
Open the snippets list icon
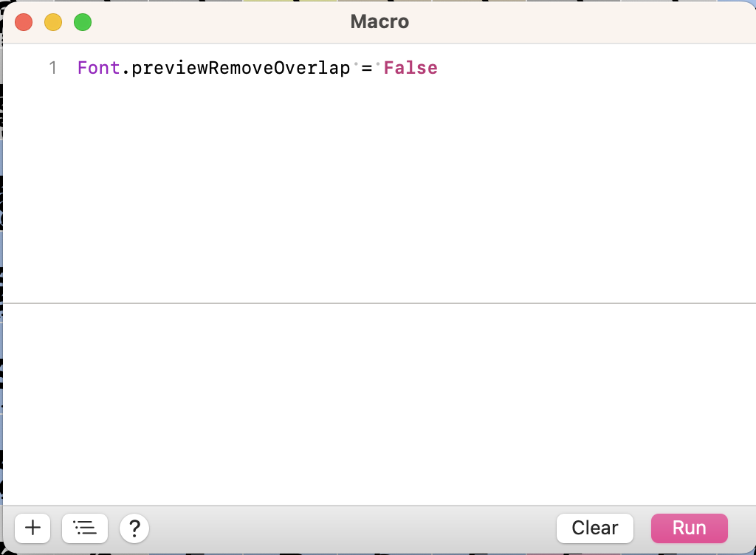85,528
